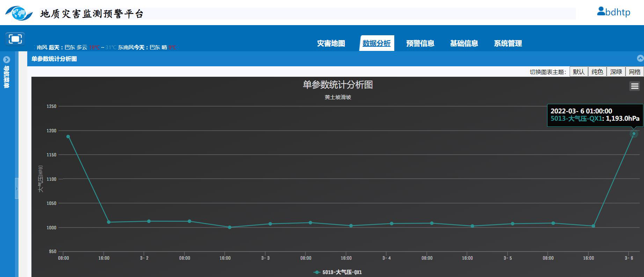The height and width of the screenshot is (277, 644).
Task: Apply the 网格 chart theme
Action: pos(635,72)
